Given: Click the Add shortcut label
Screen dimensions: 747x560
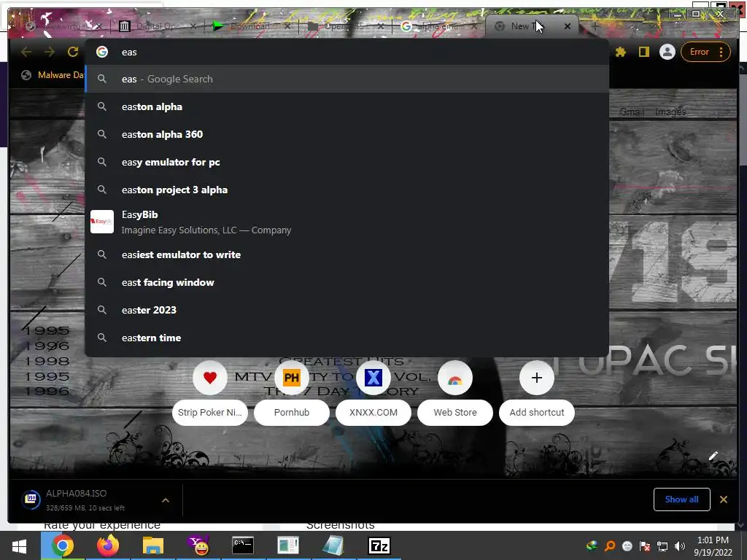Looking at the screenshot, I should [537, 413].
